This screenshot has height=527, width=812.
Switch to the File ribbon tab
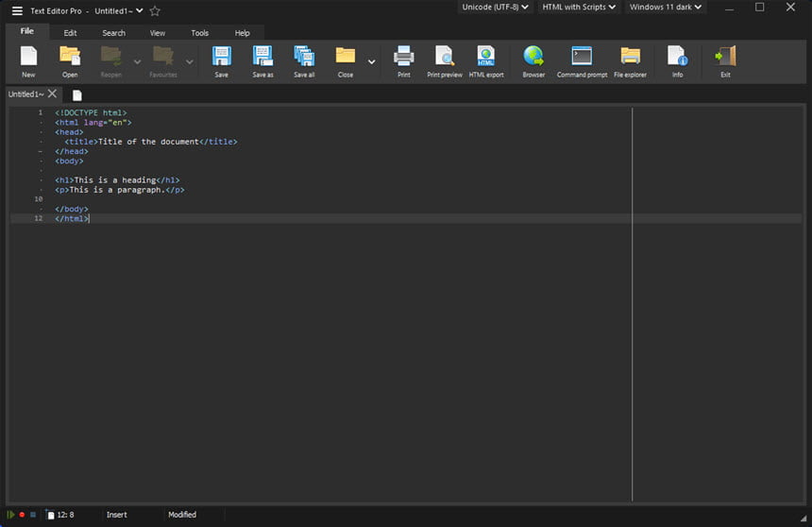pyautogui.click(x=27, y=31)
